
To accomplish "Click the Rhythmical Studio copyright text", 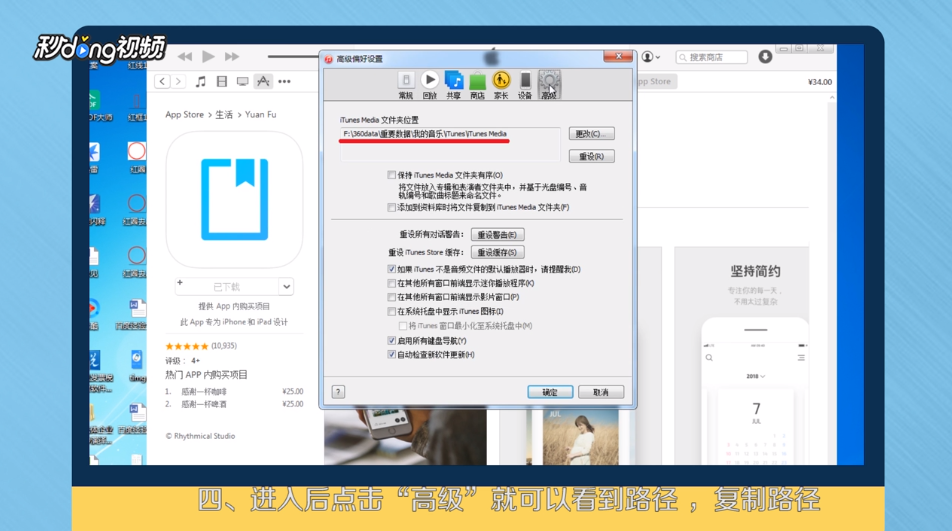I will pyautogui.click(x=200, y=436).
